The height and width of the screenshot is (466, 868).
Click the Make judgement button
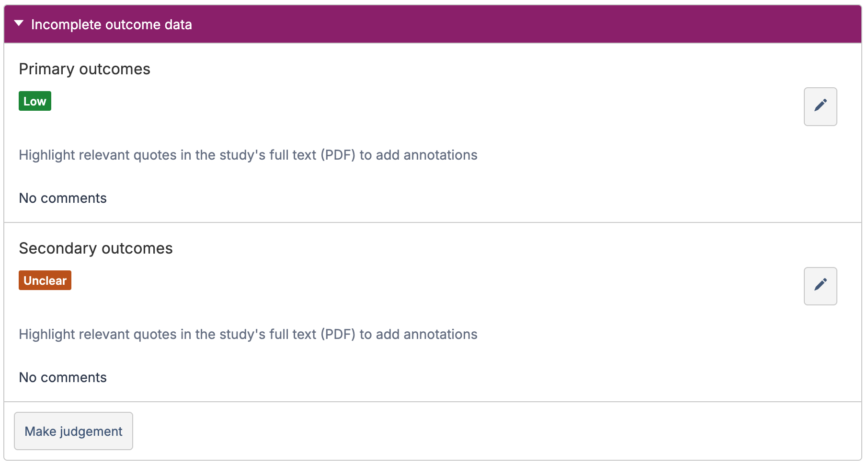73,431
